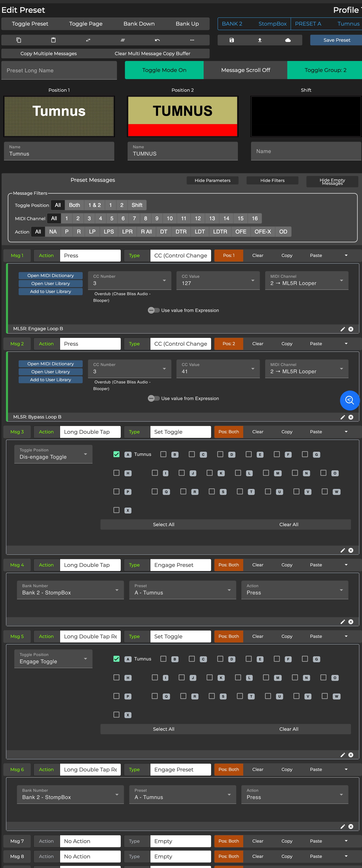Toggle 'Use value from Expression' in Msg 1
The image size is (362, 868).
pos(153,310)
